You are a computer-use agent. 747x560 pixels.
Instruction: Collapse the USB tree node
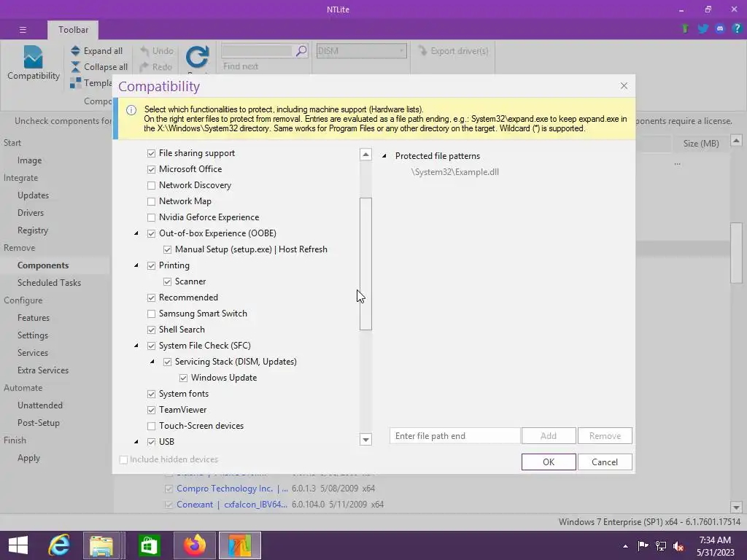click(136, 442)
